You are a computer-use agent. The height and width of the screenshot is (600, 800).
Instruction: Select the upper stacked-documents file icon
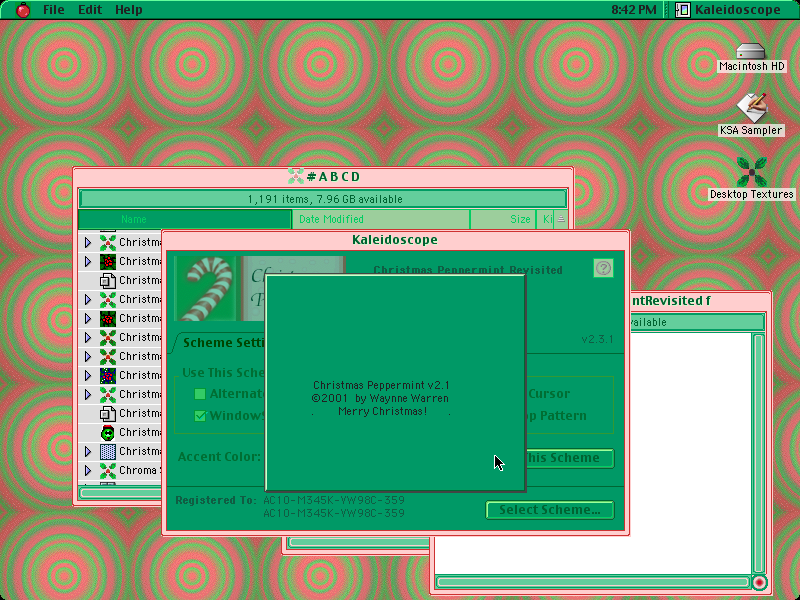click(108, 280)
